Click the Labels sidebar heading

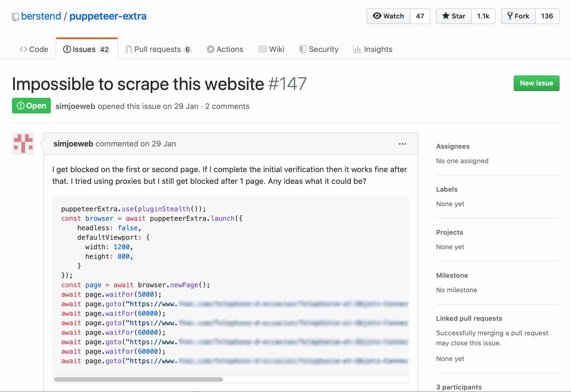447,189
